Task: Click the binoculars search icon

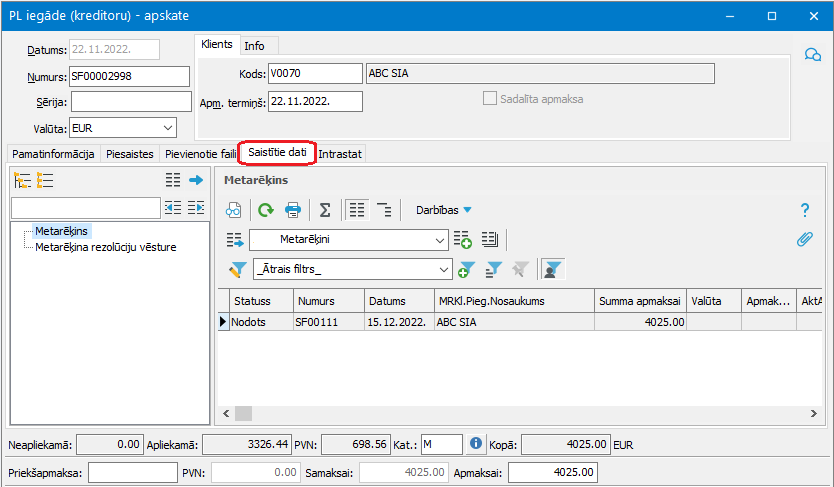Action: tap(233, 210)
